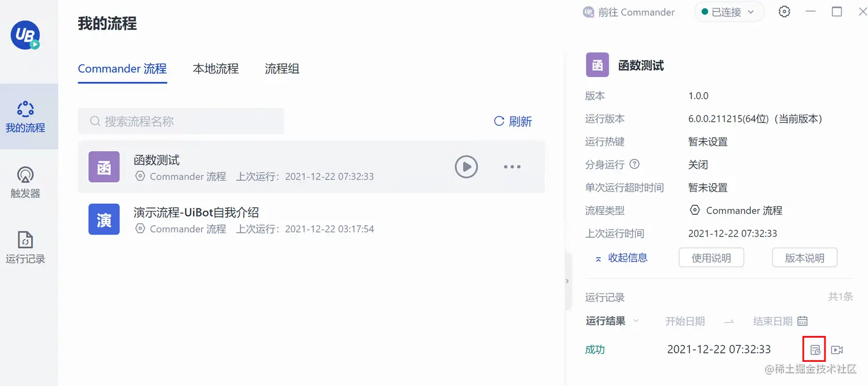Image resolution: width=868 pixels, height=386 pixels.
Task: Select the 函数测试 flow name
Action: coord(157,160)
